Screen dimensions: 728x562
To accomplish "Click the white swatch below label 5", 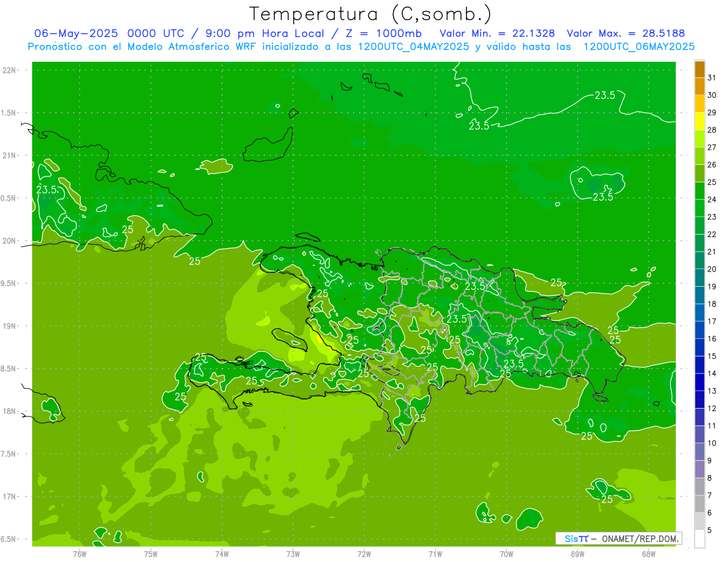I will tap(699, 538).
